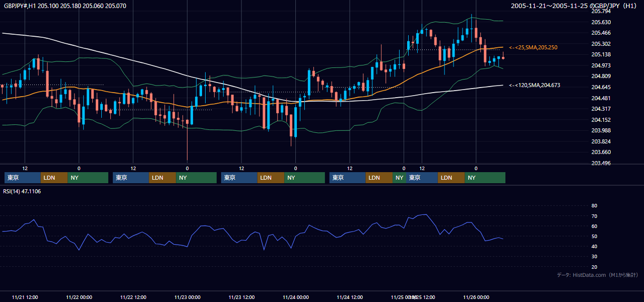Select the 11/23 00:00 time axis label

pyautogui.click(x=187, y=297)
